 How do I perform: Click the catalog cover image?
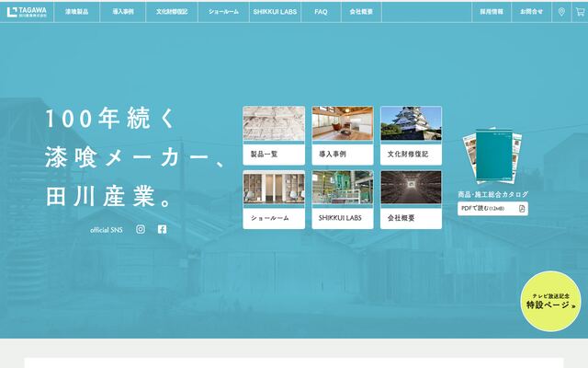[492, 155]
